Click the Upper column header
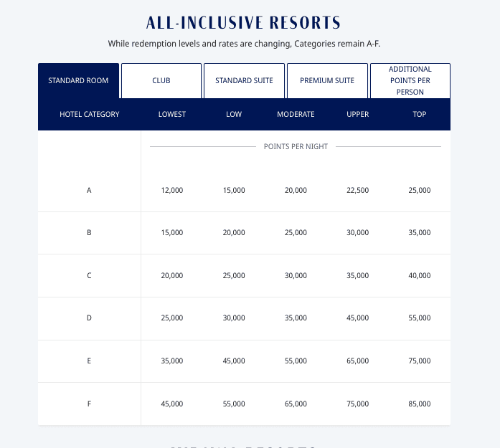Image resolution: width=500 pixels, height=448 pixels. tap(357, 114)
